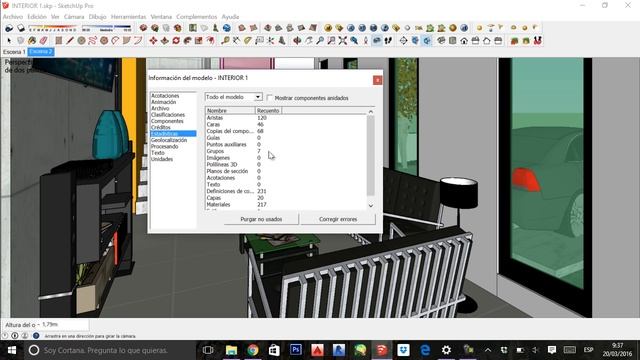Pick the Axes tool
This screenshot has width=640, height=360.
tap(271, 40)
